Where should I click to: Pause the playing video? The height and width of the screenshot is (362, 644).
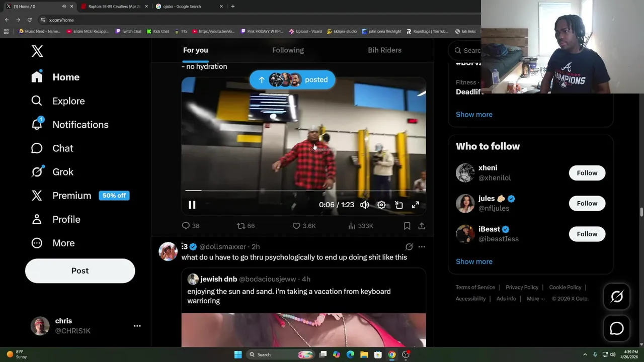pos(192,205)
